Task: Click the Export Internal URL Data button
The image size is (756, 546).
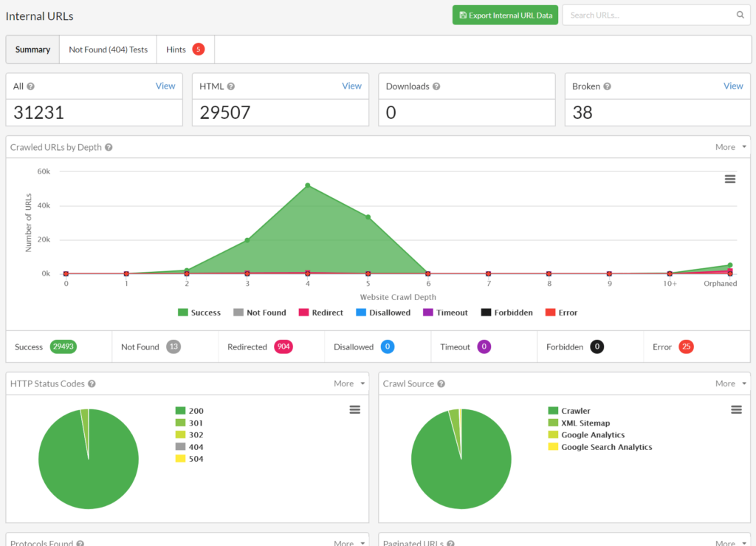Action: pos(505,14)
